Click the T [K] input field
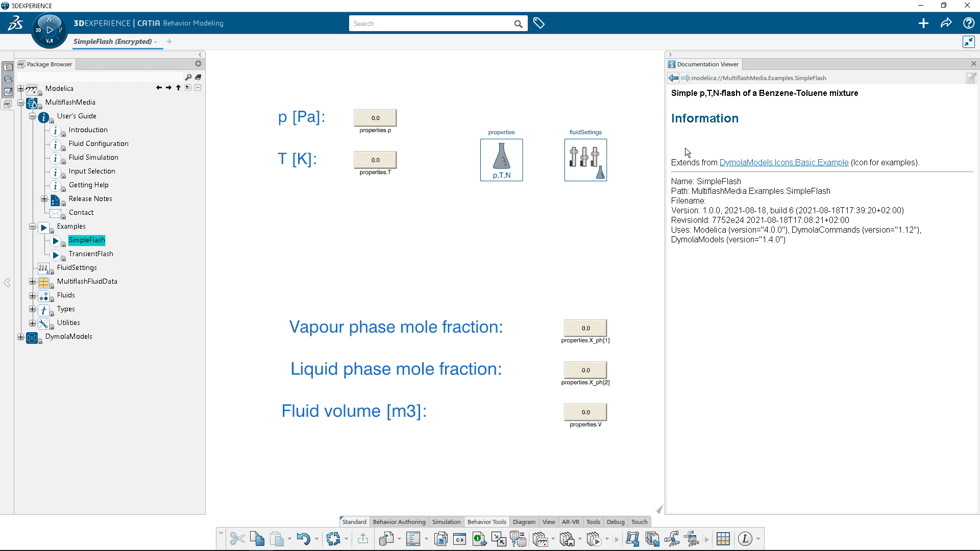This screenshot has height=551, width=980. point(375,160)
